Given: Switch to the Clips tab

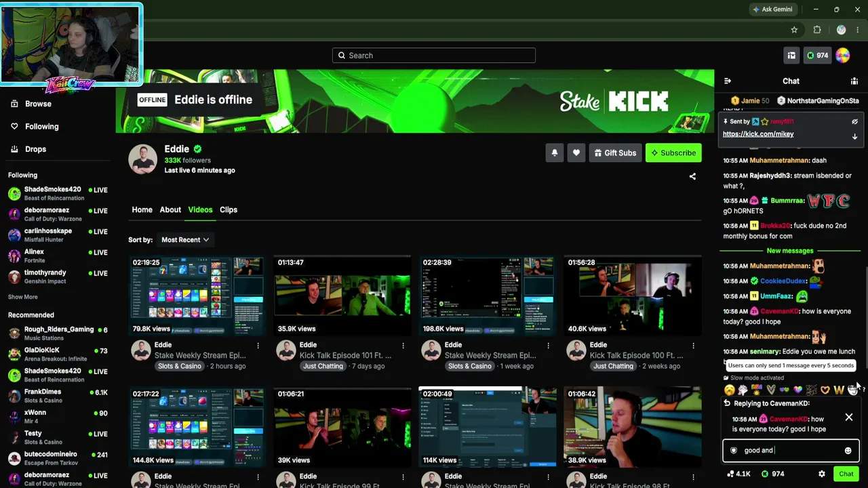Looking at the screenshot, I should 229,209.
